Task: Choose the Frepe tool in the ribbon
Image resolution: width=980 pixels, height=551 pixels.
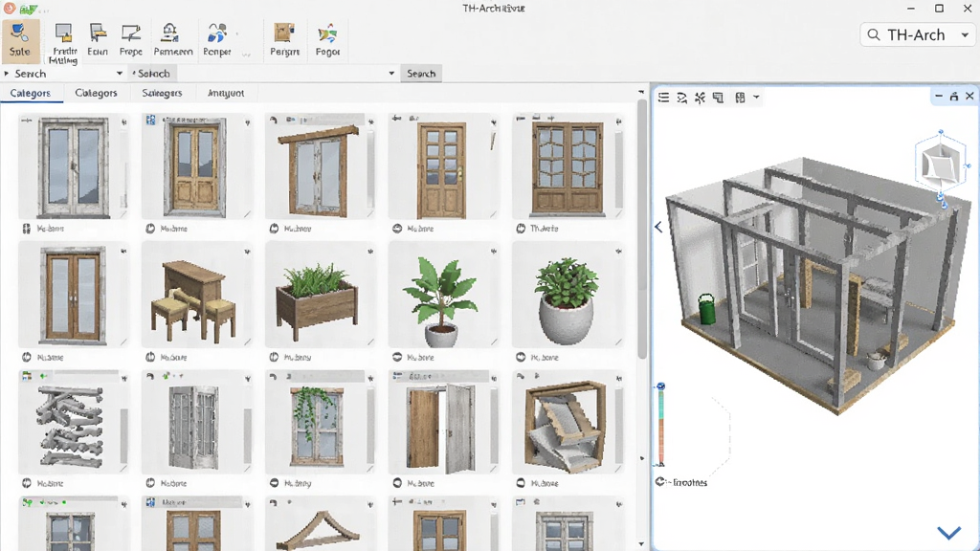Action: click(130, 41)
